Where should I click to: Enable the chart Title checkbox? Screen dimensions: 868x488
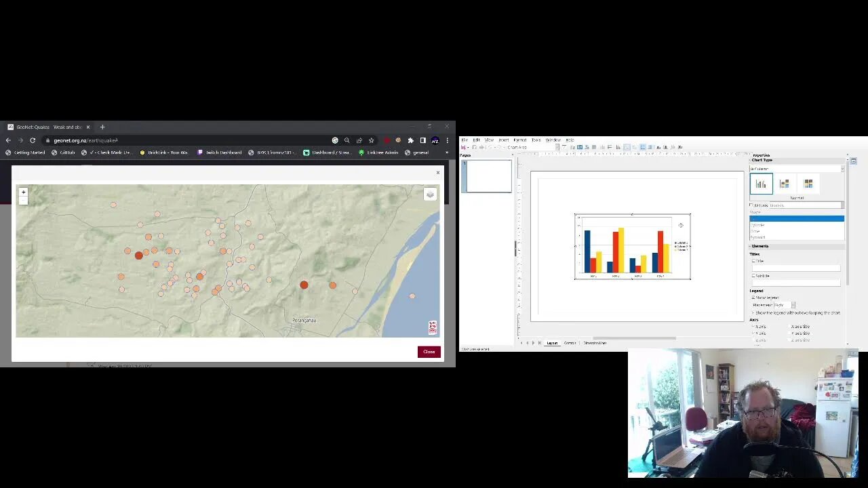click(753, 261)
